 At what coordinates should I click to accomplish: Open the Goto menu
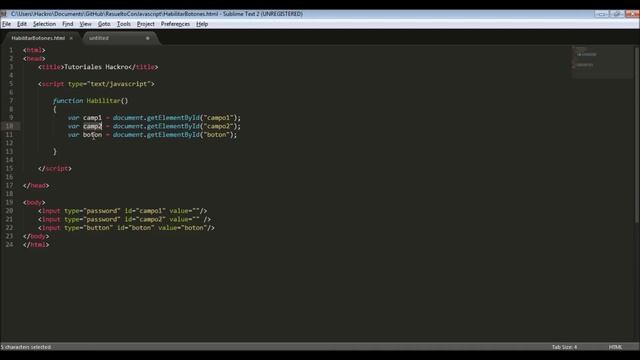pyautogui.click(x=104, y=24)
